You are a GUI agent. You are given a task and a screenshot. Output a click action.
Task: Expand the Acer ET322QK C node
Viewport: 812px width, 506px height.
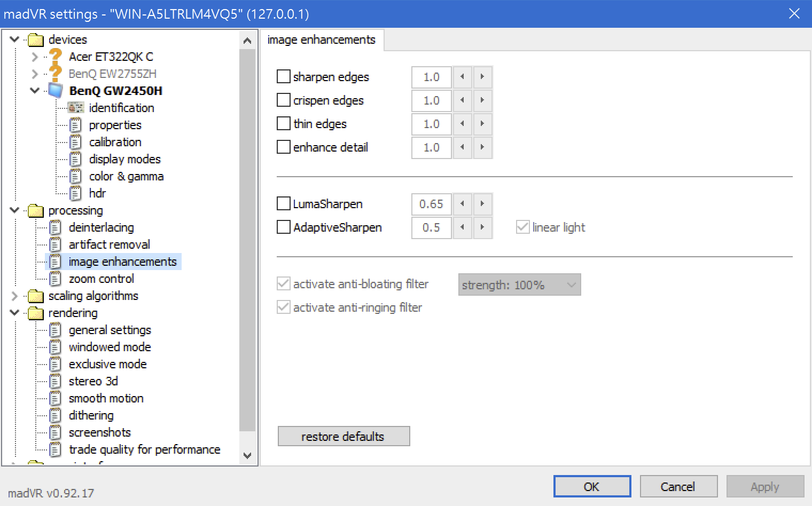pos(35,57)
